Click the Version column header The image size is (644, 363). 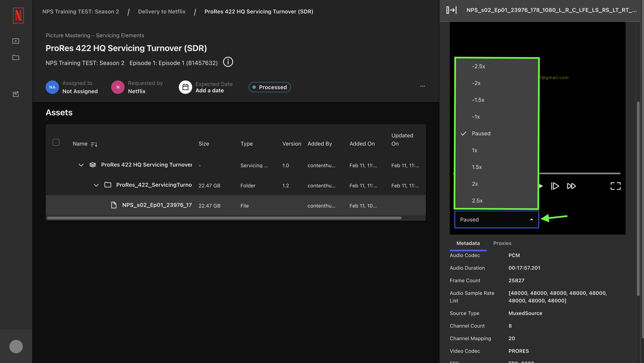(x=292, y=144)
